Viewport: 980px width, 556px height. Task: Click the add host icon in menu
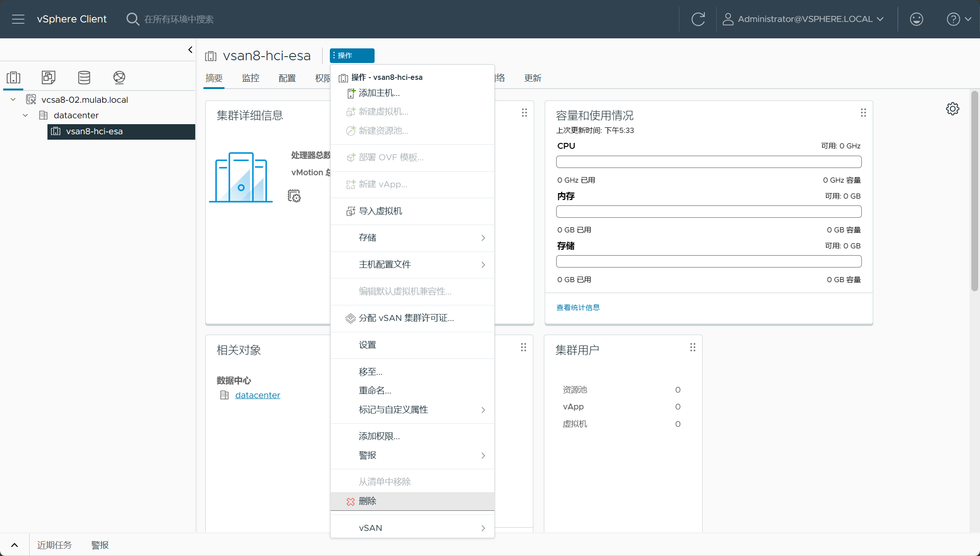(x=351, y=93)
